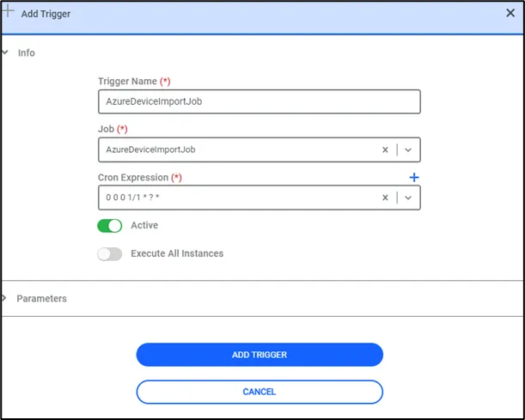The height and width of the screenshot is (420, 525).
Task: Click the plus icon beside Add Trigger title
Action: tap(8, 10)
